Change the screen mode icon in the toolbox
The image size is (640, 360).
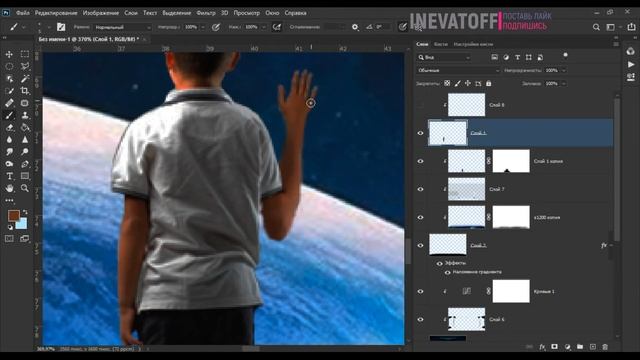[24, 238]
